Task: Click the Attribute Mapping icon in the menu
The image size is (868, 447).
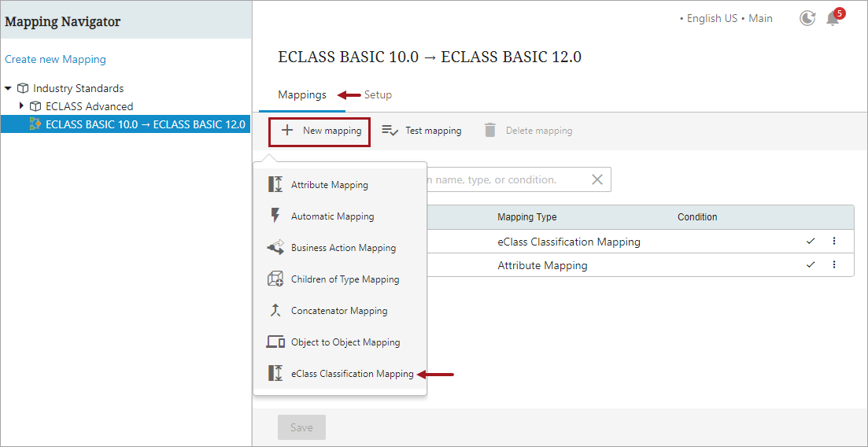Action: [x=275, y=184]
